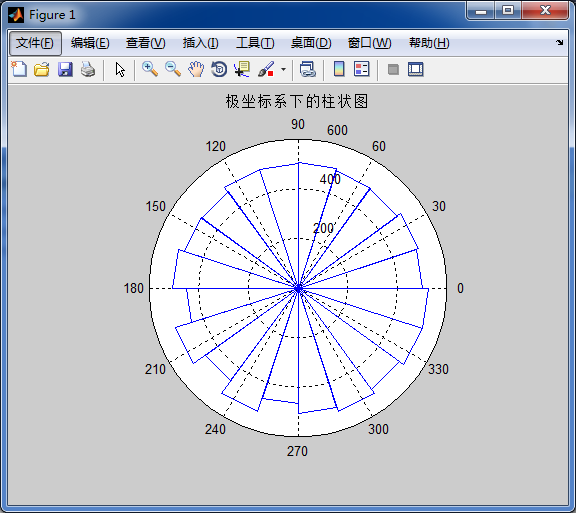Screen dimensions: 576x513
Task: Open the 帮助(H) menu
Action: [429, 43]
